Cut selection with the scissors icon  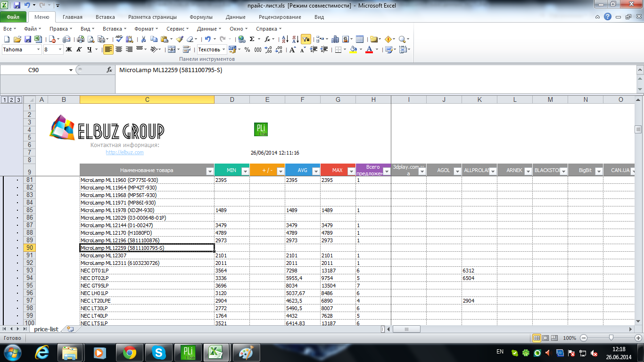143,39
